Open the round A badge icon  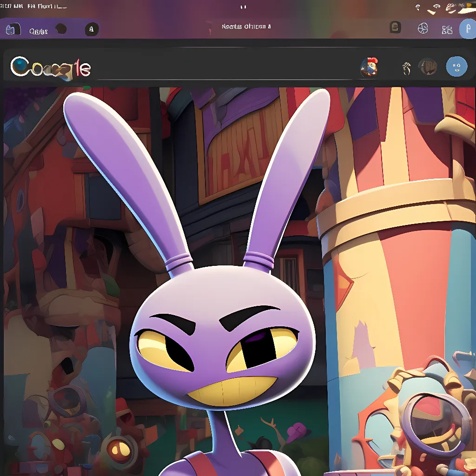(92, 29)
